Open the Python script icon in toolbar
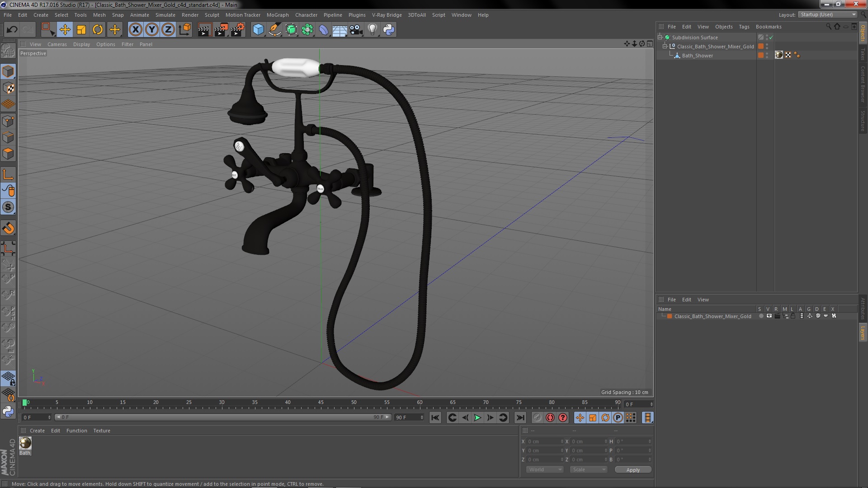This screenshot has width=868, height=488. tap(389, 30)
